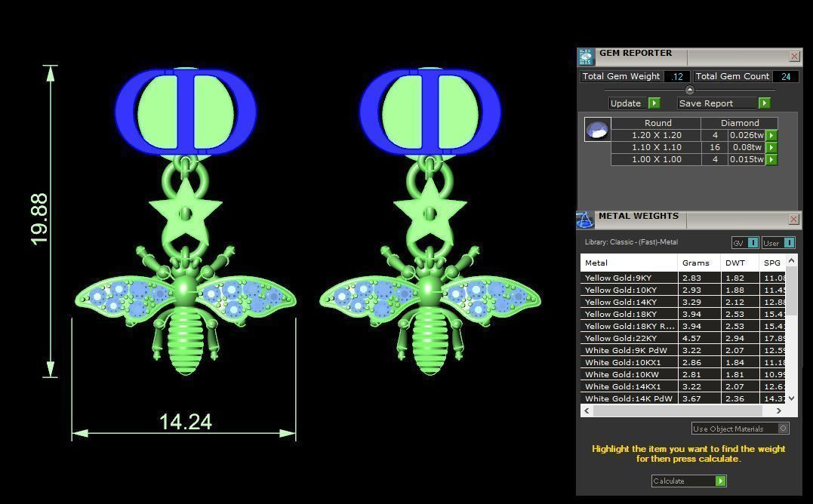This screenshot has width=813, height=504.
Task: Click the metal list scroll up arrow
Action: click(x=791, y=260)
